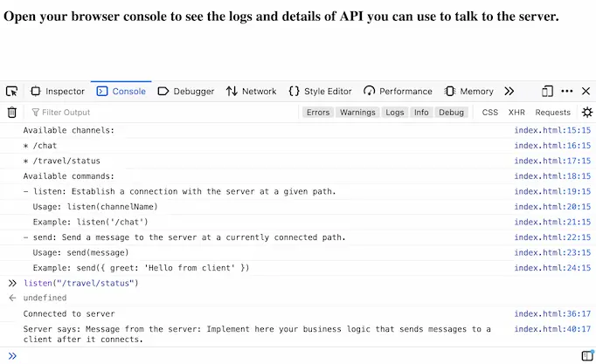
Task: Toggle the Errors filter
Action: pyautogui.click(x=318, y=112)
